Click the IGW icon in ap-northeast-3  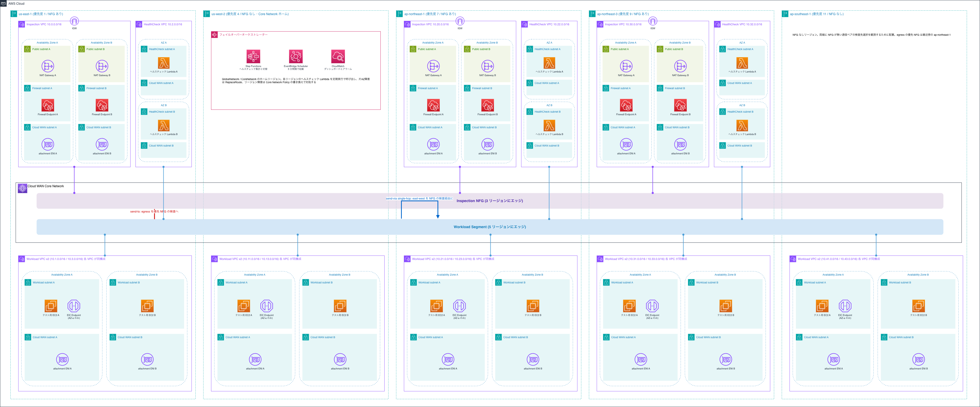point(653,21)
